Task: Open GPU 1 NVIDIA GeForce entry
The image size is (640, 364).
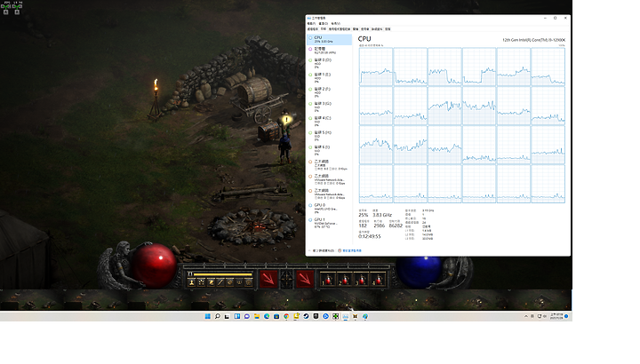Action: [329, 223]
